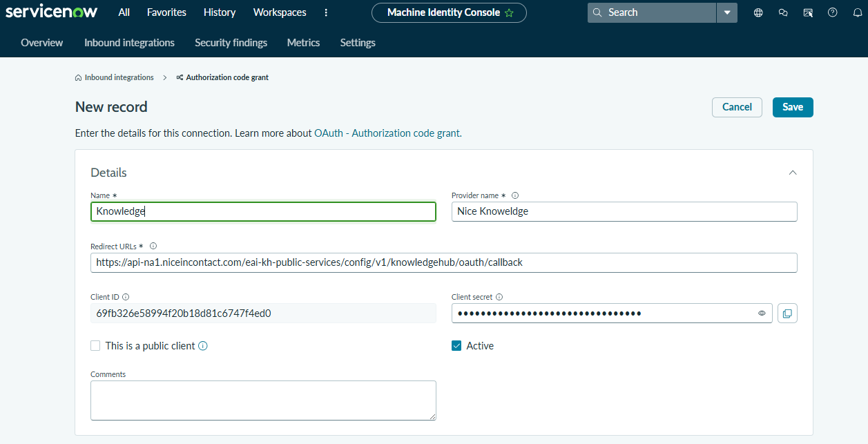The width and height of the screenshot is (868, 444).
Task: Click the Client secret info icon
Action: (x=499, y=297)
